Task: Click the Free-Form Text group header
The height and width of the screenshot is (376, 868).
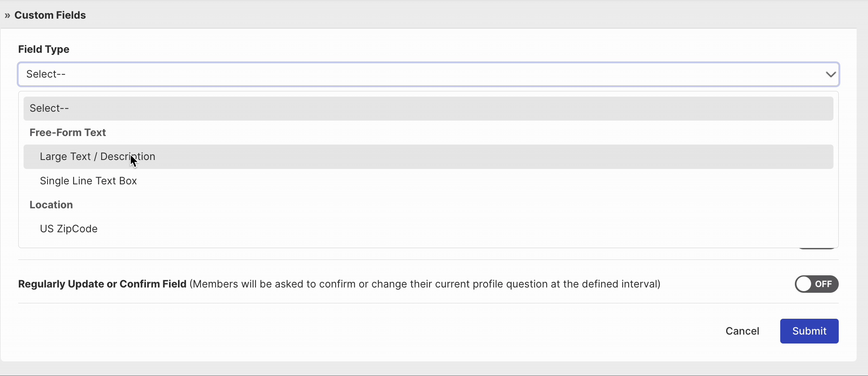Action: click(67, 133)
